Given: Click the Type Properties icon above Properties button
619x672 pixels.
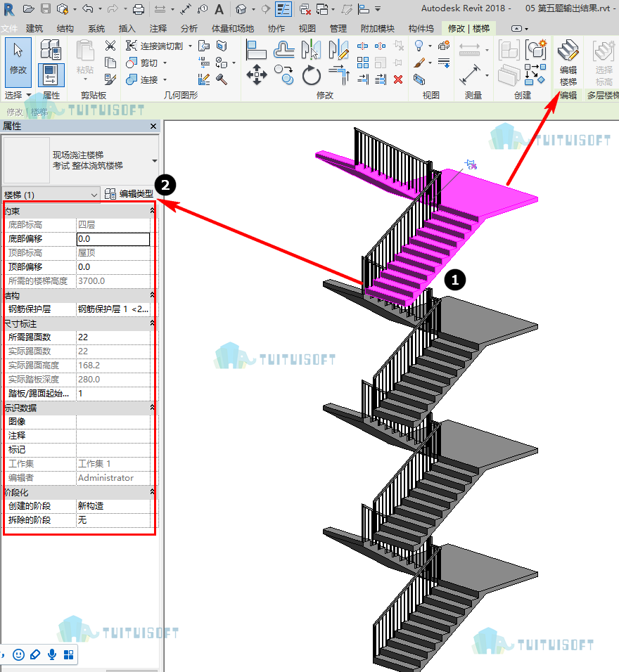Looking at the screenshot, I should [51, 49].
